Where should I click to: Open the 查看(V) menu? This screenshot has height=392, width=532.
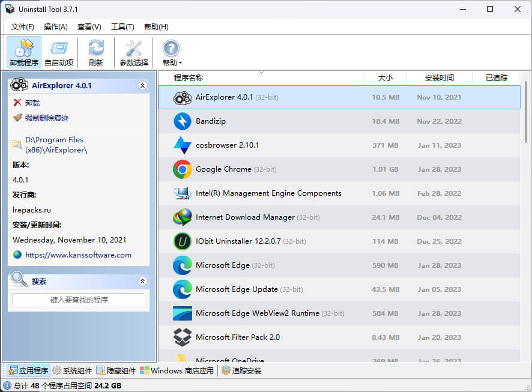point(88,26)
